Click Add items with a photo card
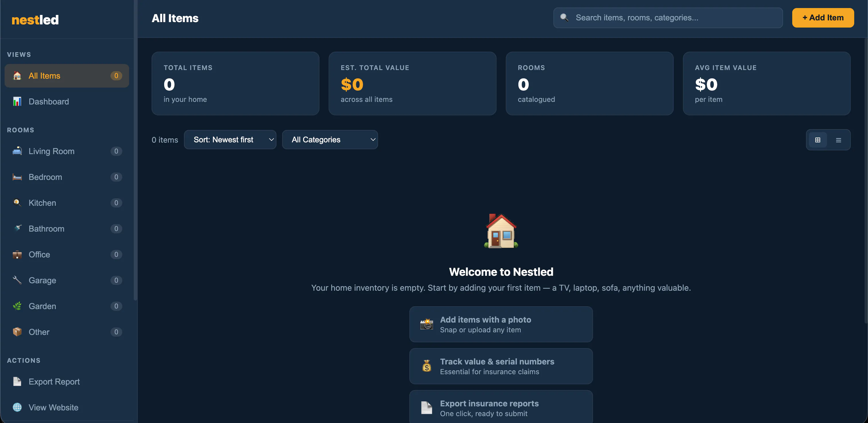The height and width of the screenshot is (423, 868). click(501, 324)
